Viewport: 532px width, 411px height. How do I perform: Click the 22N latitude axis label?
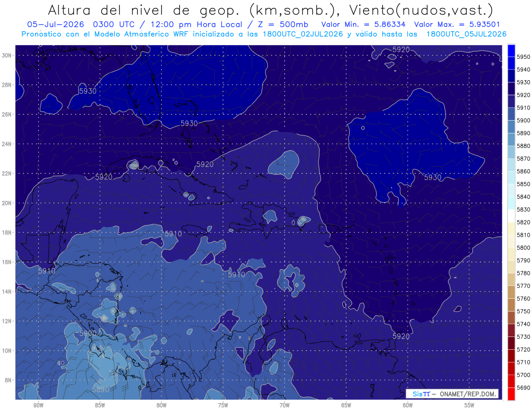point(7,173)
